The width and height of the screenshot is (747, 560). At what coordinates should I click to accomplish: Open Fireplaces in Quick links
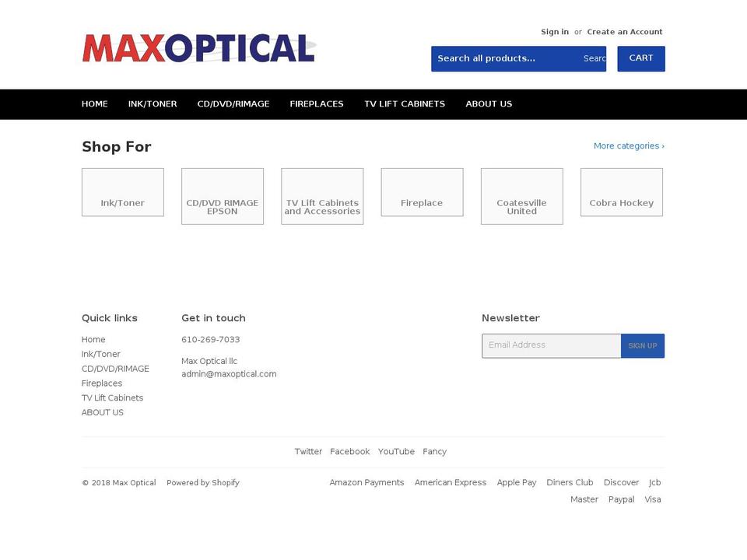tap(102, 383)
